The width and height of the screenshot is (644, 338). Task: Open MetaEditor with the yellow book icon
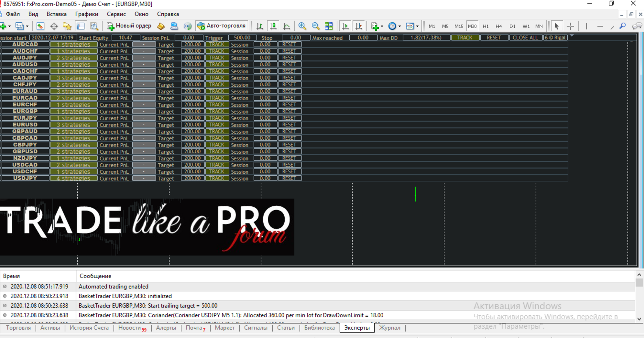click(161, 26)
